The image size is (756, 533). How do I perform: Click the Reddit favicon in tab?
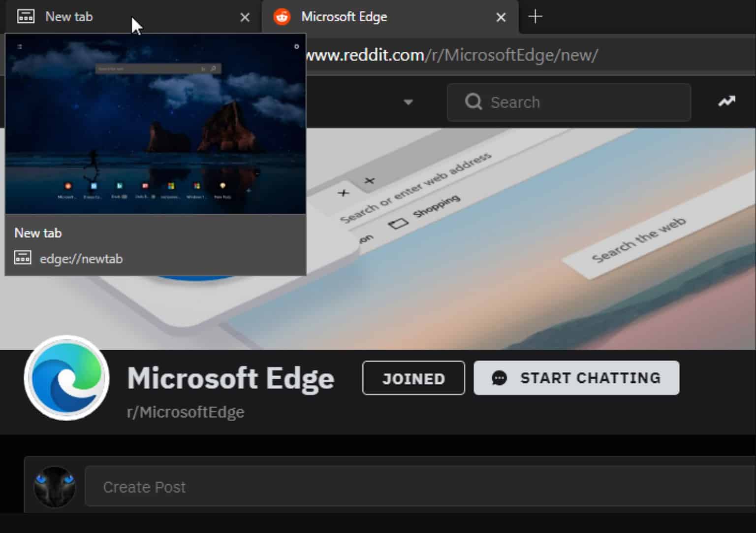[282, 17]
